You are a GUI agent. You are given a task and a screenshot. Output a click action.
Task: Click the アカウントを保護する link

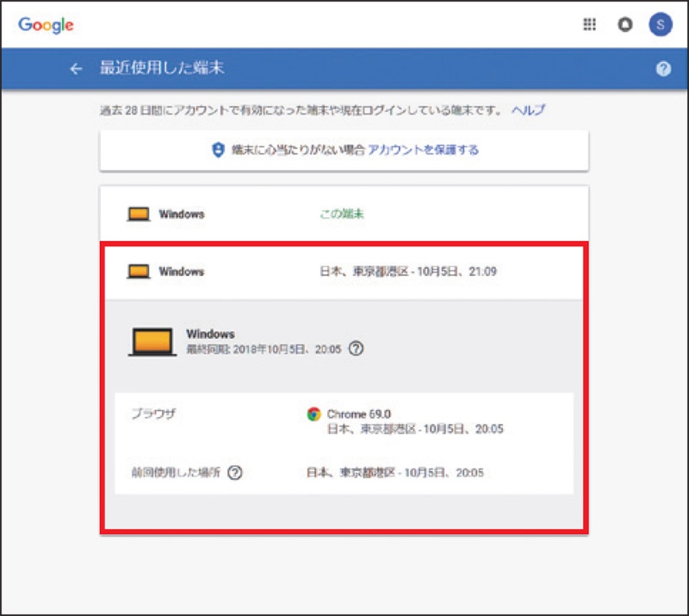tap(423, 150)
